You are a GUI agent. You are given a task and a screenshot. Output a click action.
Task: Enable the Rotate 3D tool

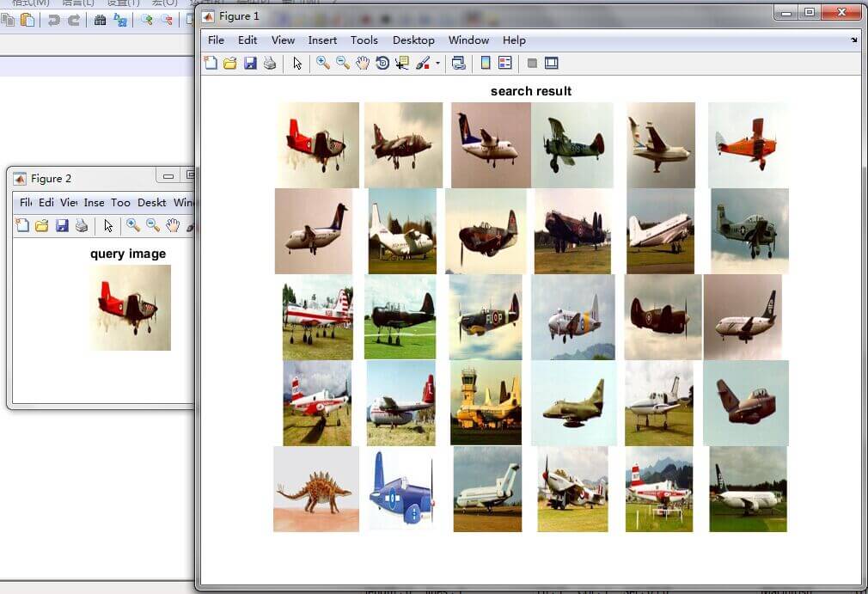[x=381, y=63]
